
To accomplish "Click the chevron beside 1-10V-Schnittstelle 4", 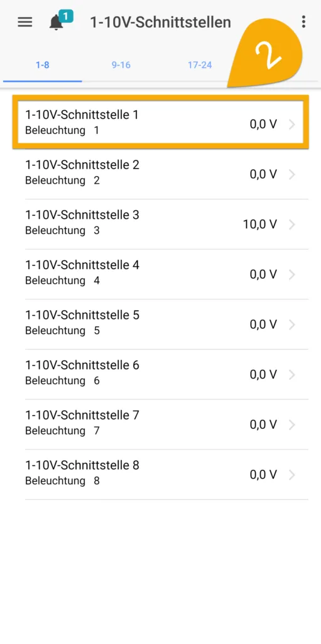I will click(x=292, y=275).
